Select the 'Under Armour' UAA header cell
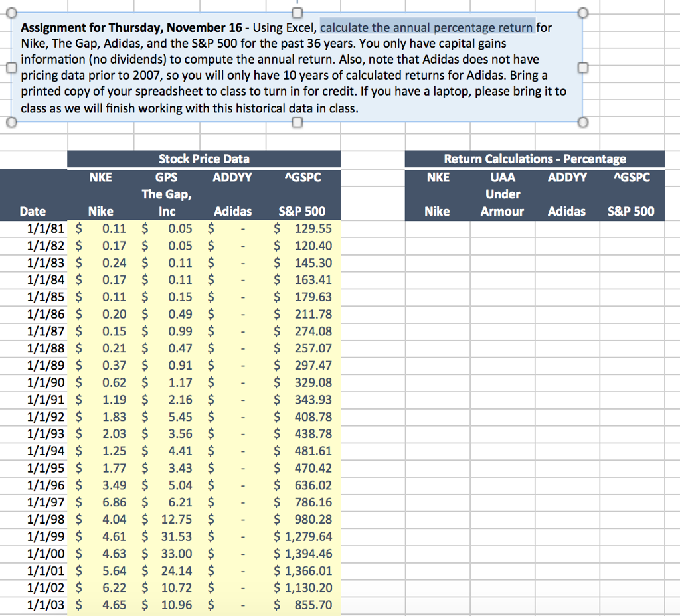The height and width of the screenshot is (616, 680). pos(503,194)
